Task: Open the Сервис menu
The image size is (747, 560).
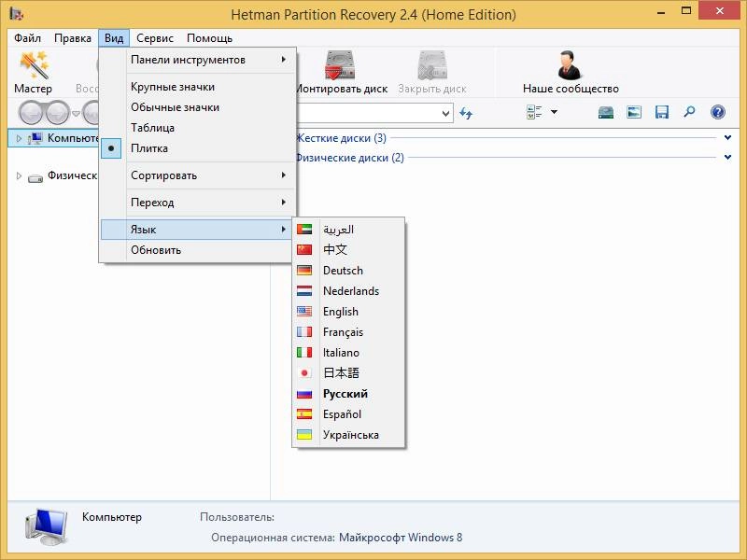Action: 155,38
